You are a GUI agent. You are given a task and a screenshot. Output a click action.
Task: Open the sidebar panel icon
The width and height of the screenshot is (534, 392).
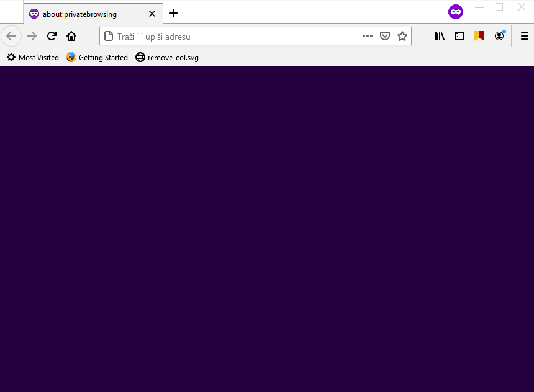coord(459,36)
